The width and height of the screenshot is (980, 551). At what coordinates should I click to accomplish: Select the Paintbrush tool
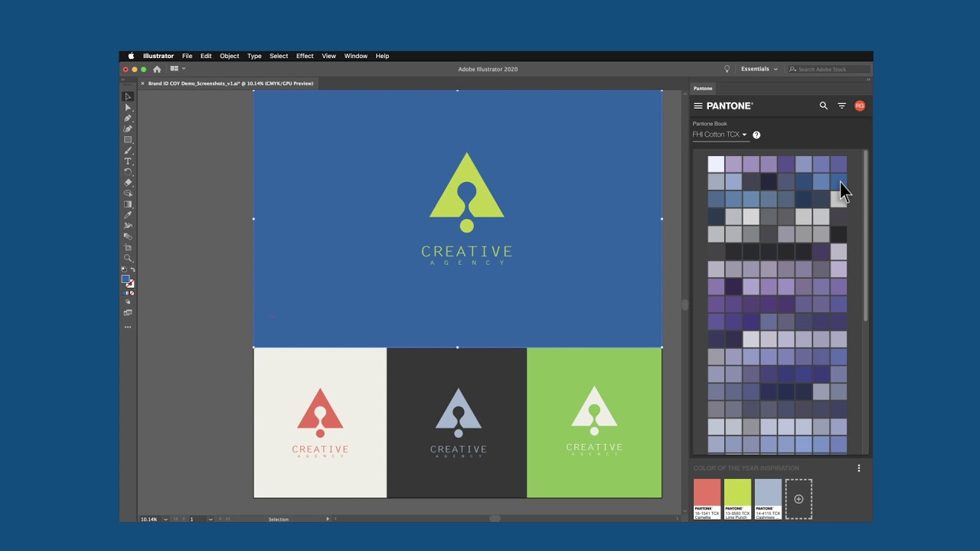click(x=128, y=150)
